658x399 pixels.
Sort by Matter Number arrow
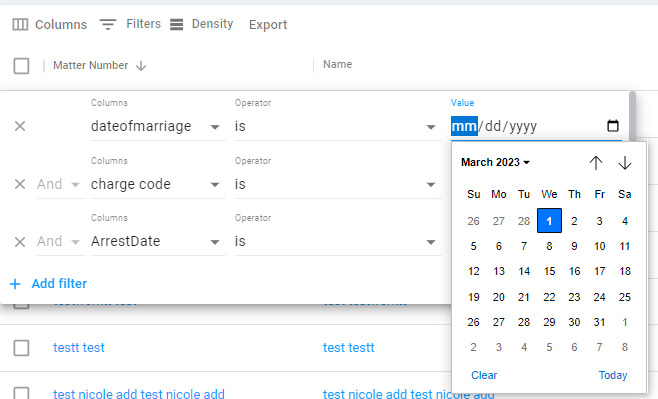[141, 66]
